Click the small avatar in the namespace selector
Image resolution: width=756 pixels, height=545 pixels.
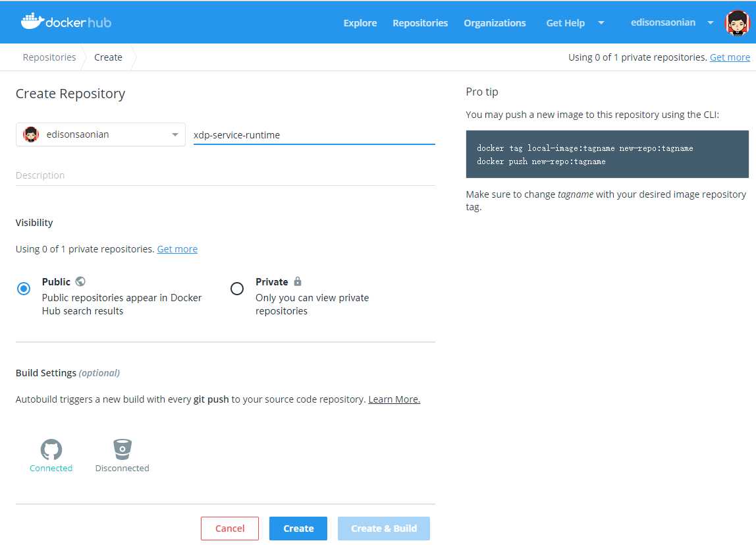pos(31,134)
